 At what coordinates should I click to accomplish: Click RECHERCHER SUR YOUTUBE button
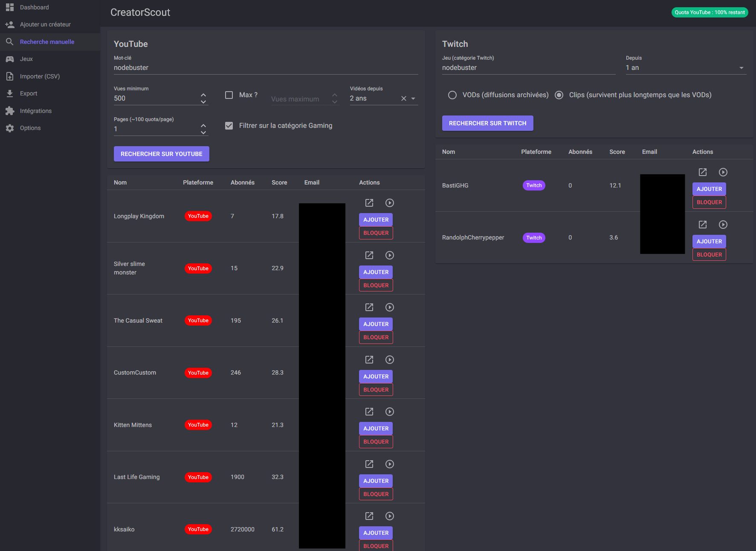(162, 154)
